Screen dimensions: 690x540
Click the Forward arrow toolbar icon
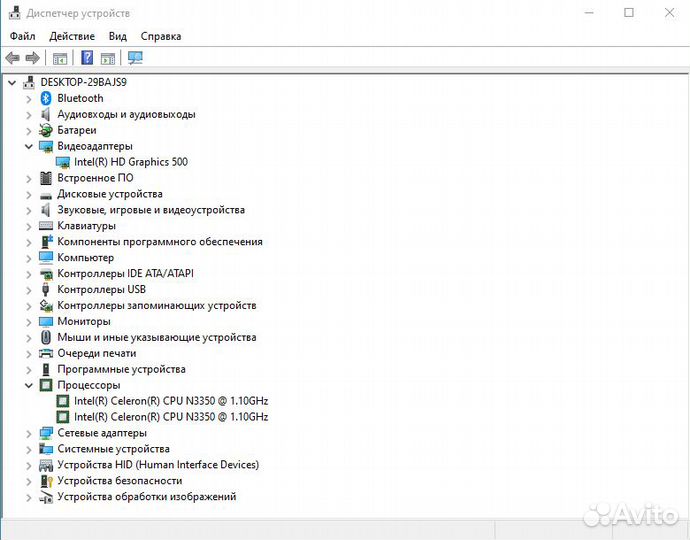tap(33, 58)
